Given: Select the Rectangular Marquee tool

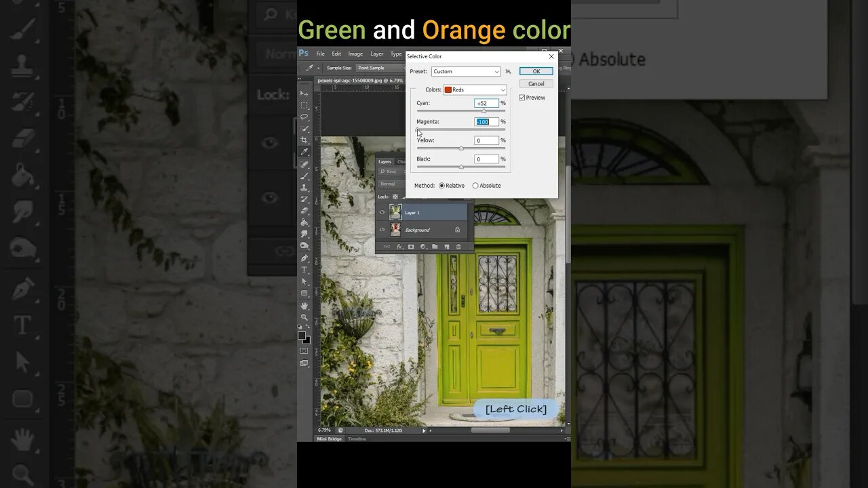Looking at the screenshot, I should click(304, 106).
